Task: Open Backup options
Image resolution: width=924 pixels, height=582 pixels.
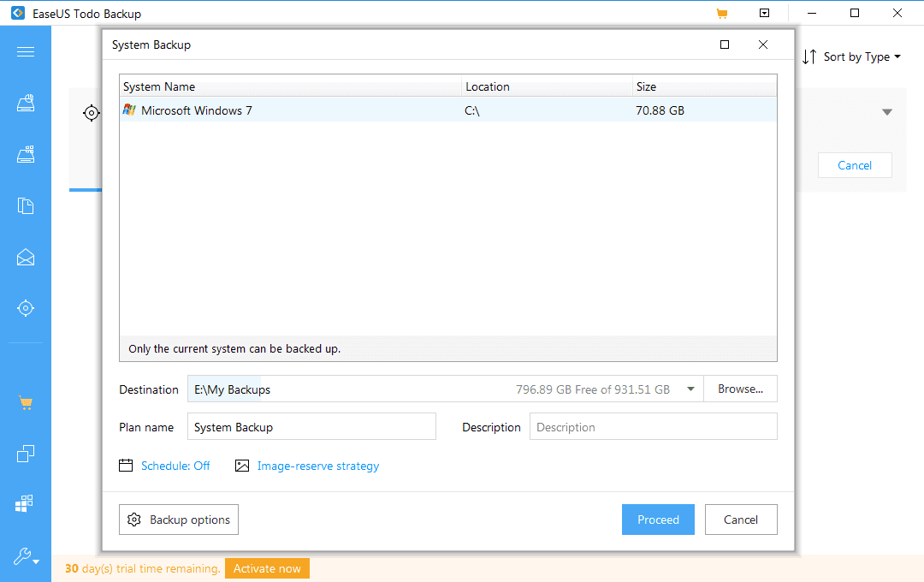Action: click(x=179, y=520)
